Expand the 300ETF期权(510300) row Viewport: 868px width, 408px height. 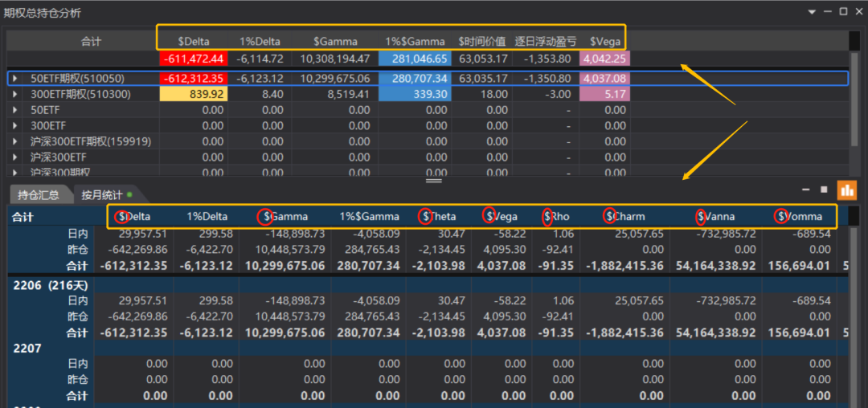tap(14, 95)
